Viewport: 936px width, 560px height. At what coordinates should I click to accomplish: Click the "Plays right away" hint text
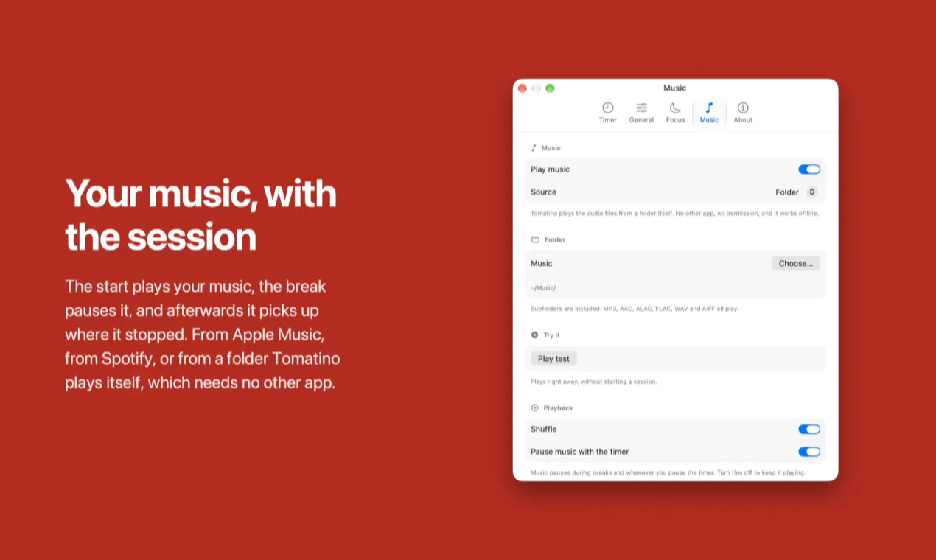point(594,382)
